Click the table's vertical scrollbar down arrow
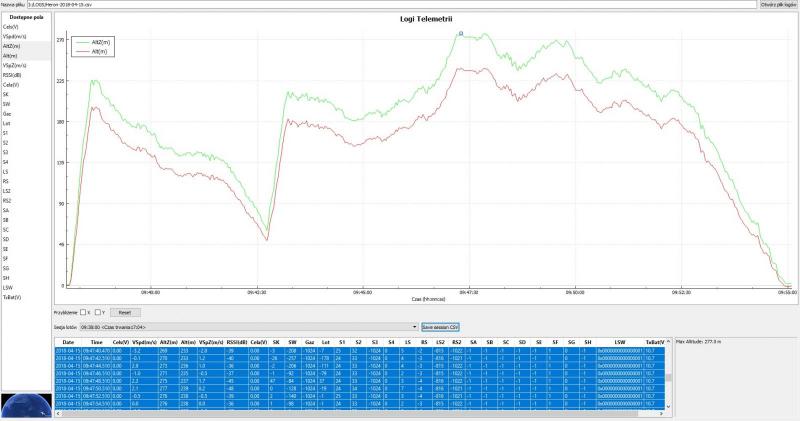Viewport: 800px width, 421px height. pyautogui.click(x=669, y=408)
